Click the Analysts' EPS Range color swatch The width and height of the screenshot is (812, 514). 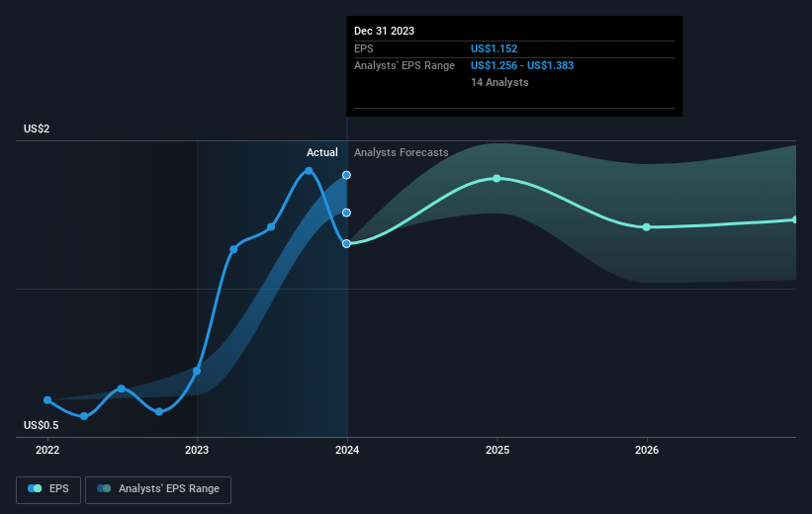click(x=104, y=488)
